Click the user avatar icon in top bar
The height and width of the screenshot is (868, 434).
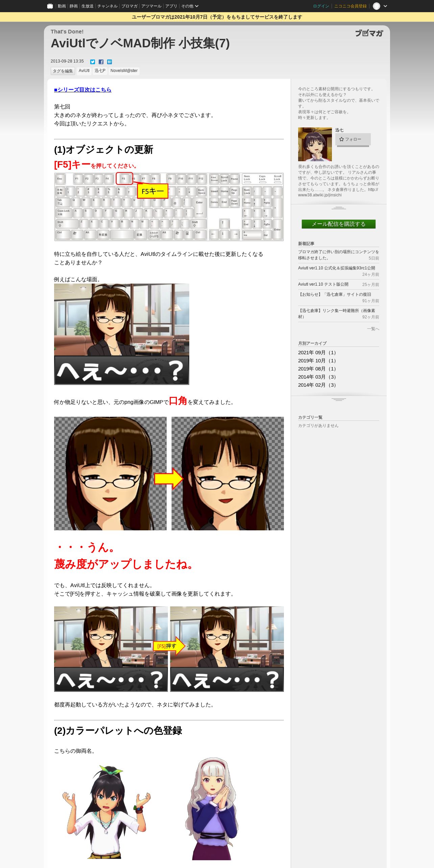point(376,6)
